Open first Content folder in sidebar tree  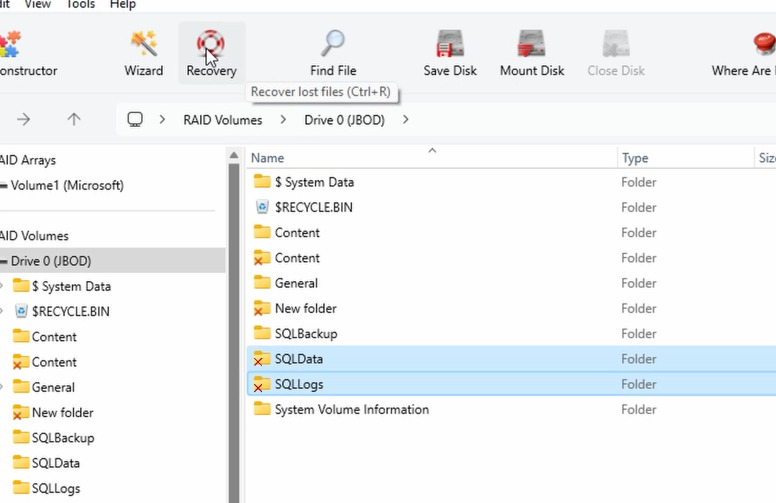pyautogui.click(x=54, y=337)
